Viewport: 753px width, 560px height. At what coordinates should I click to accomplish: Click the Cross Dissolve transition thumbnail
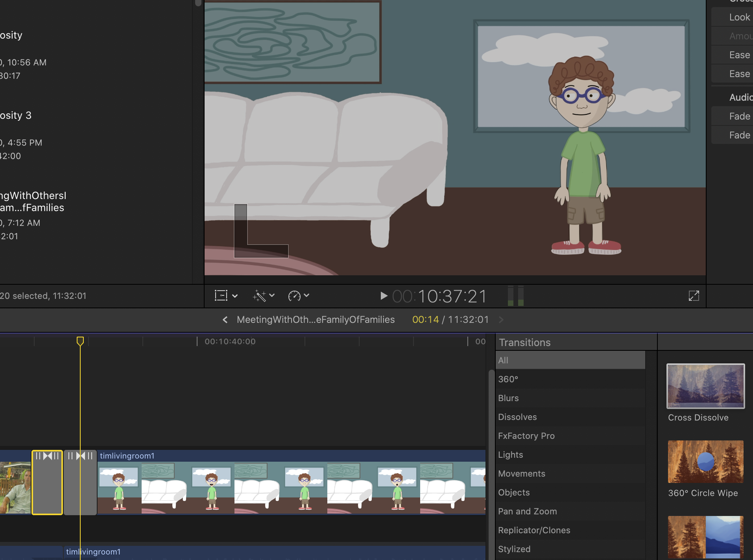(705, 386)
